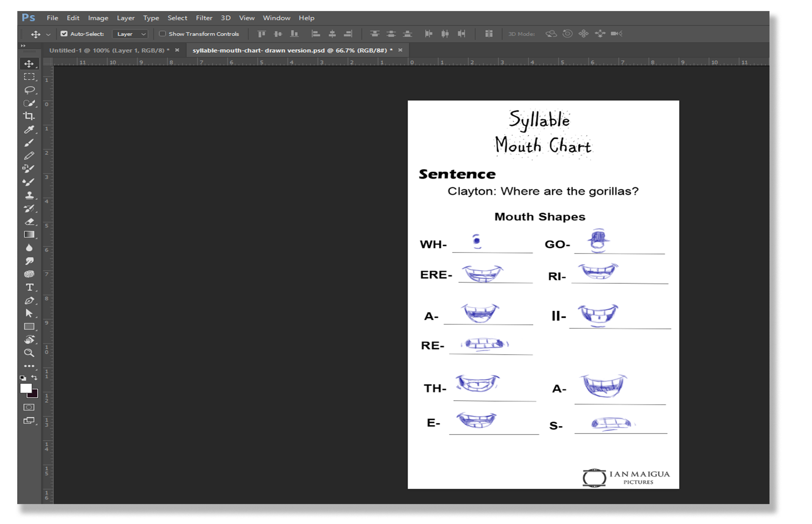Screen dimensions: 812x524
Task: Select the Rotate View hand tool
Action: click(29, 339)
